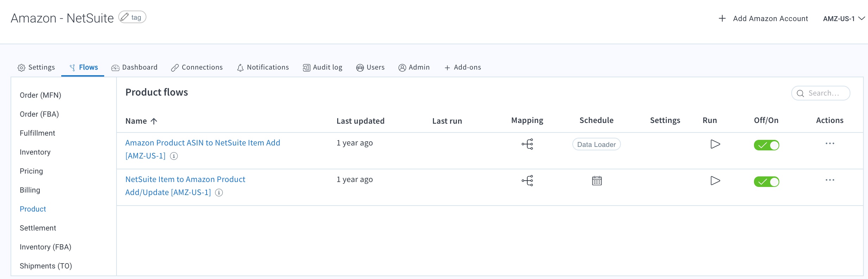The width and height of the screenshot is (868, 279).
Task: Click the Data Loader schedule badge
Action: [596, 144]
